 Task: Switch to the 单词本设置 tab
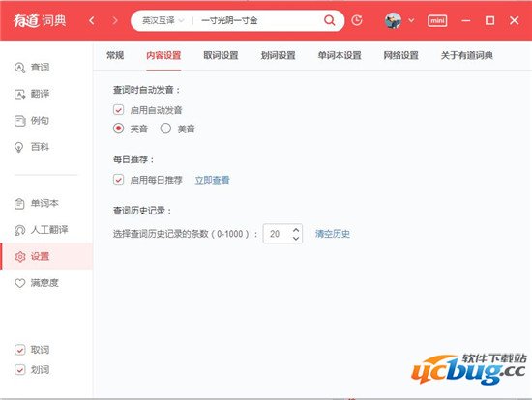click(x=340, y=55)
